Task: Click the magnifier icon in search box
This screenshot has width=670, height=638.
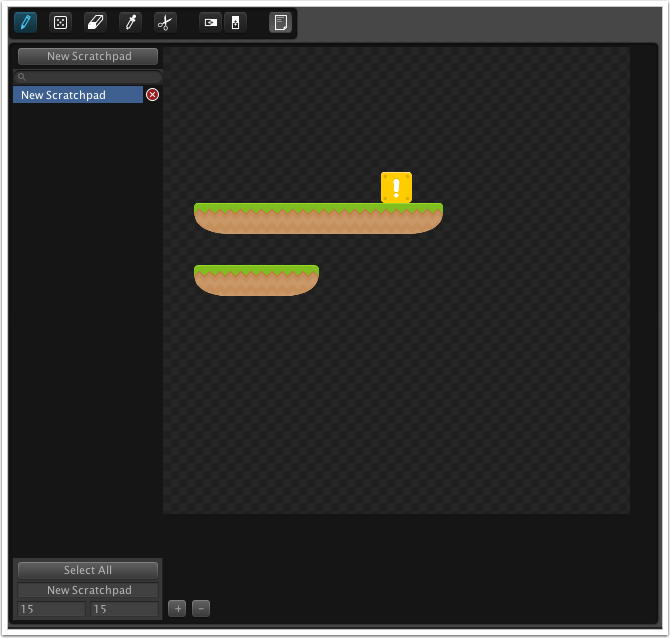Action: [x=22, y=77]
